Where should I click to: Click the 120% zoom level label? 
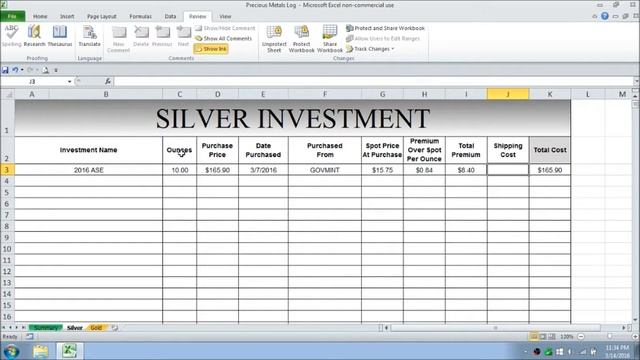567,337
